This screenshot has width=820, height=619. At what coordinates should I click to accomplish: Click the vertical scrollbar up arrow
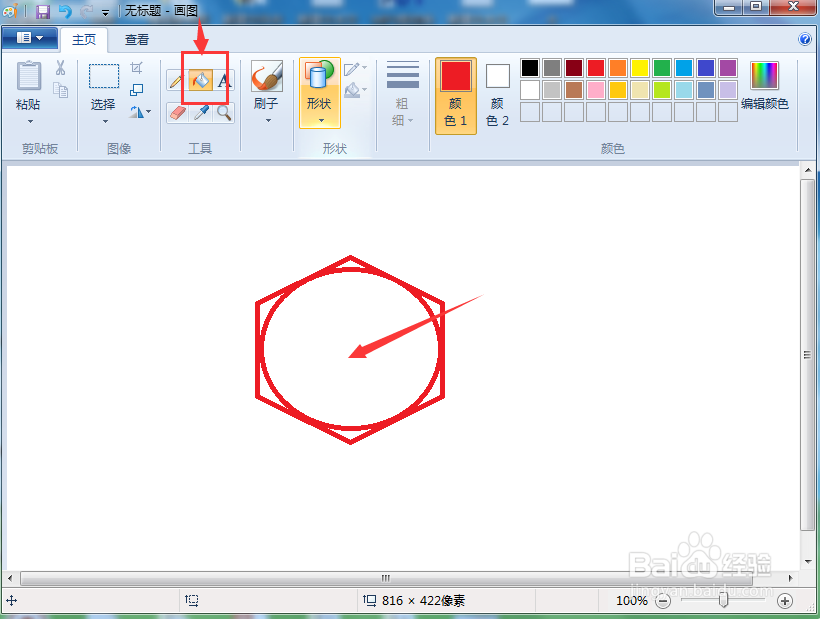808,170
